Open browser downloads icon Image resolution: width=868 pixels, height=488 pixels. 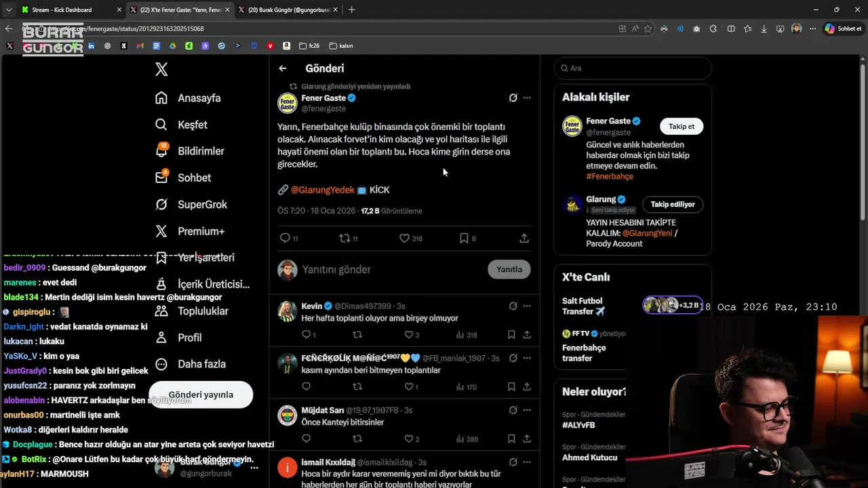coord(764,28)
